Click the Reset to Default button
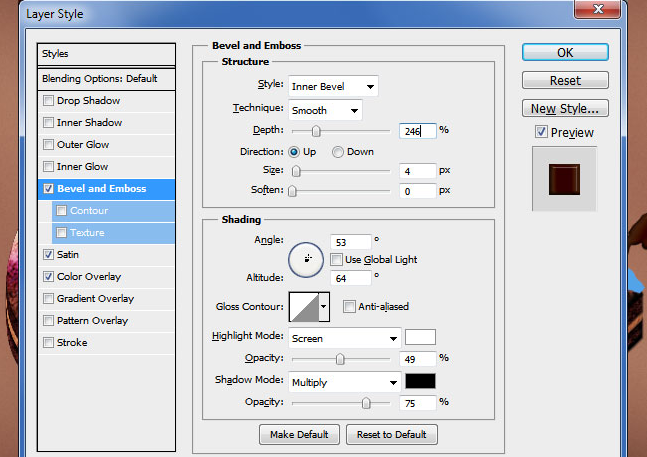The image size is (647, 457). [x=391, y=434]
